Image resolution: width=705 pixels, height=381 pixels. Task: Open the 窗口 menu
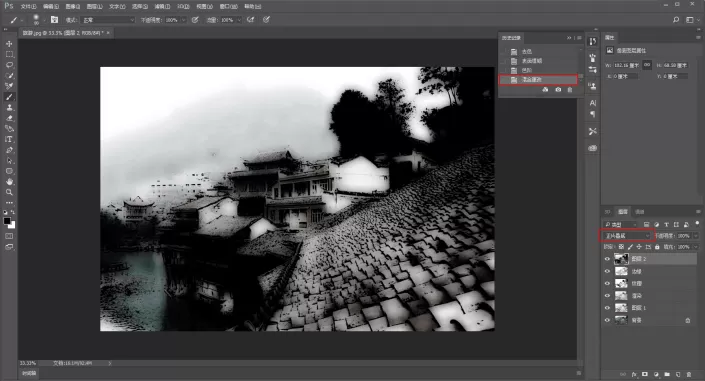228,6
